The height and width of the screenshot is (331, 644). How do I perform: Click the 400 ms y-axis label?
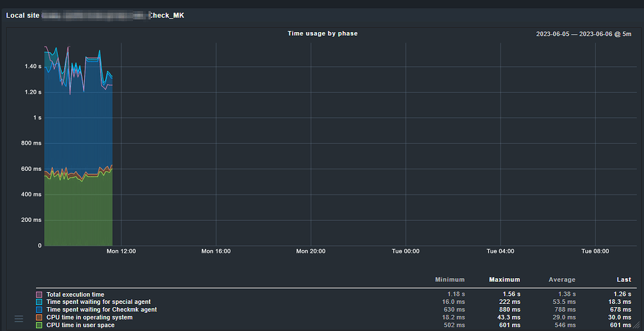pyautogui.click(x=32, y=194)
